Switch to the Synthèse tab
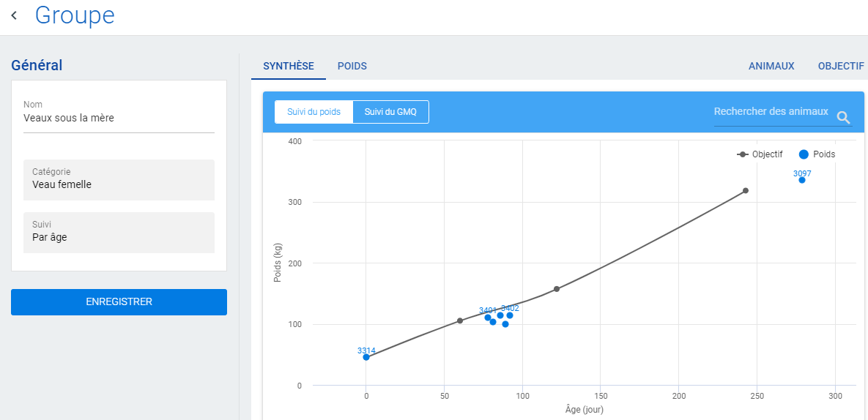 pos(289,67)
